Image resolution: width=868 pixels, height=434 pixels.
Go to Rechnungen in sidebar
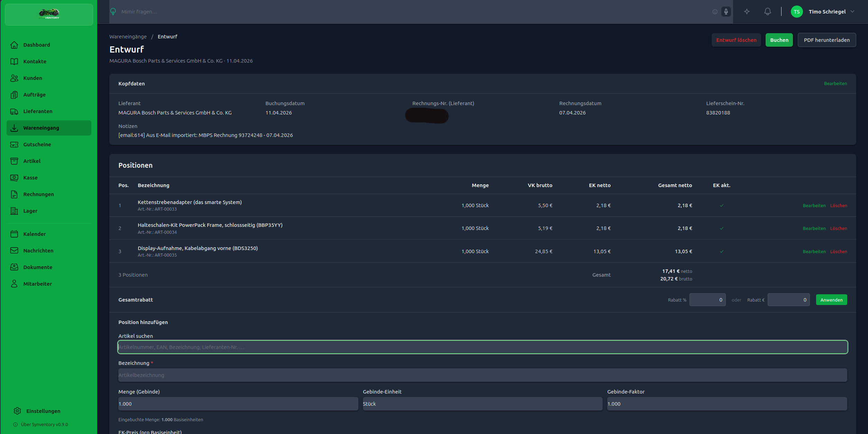(38, 194)
